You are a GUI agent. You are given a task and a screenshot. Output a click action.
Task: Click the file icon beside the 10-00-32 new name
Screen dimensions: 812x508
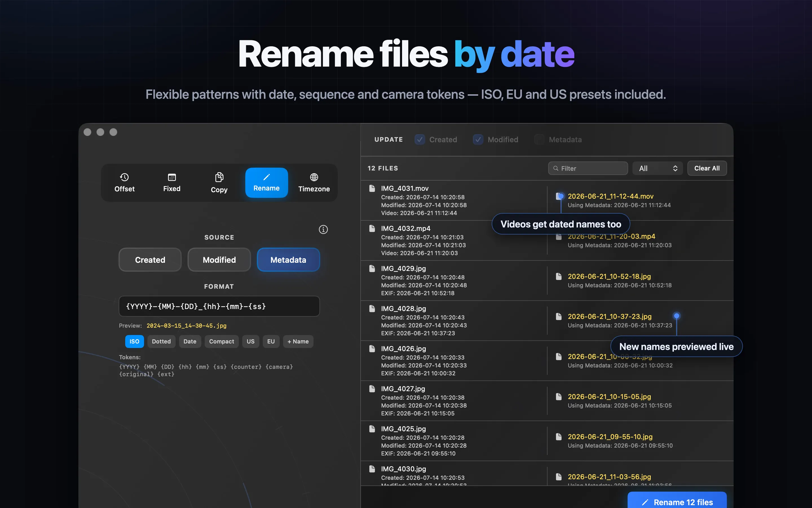pyautogui.click(x=559, y=356)
